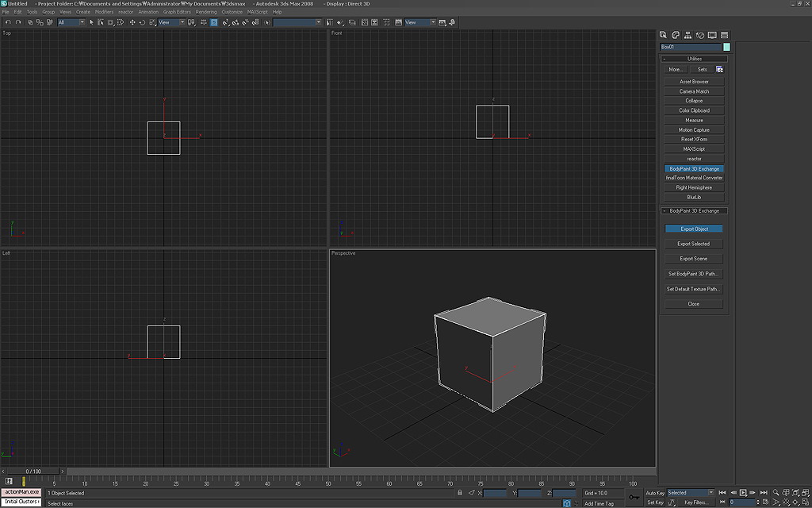Click the Align tool icon
812x508 pixels.
(340, 22)
